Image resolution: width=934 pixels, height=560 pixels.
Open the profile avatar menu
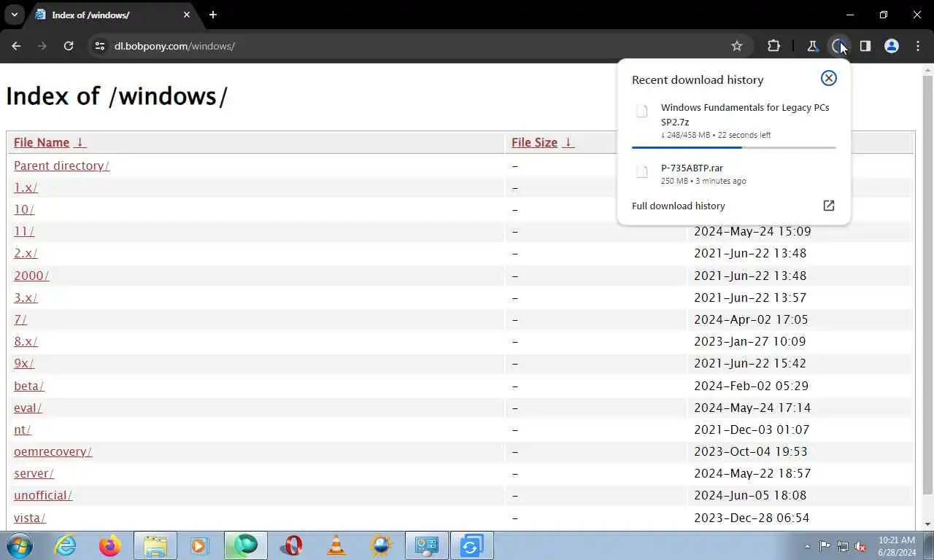pyautogui.click(x=891, y=46)
